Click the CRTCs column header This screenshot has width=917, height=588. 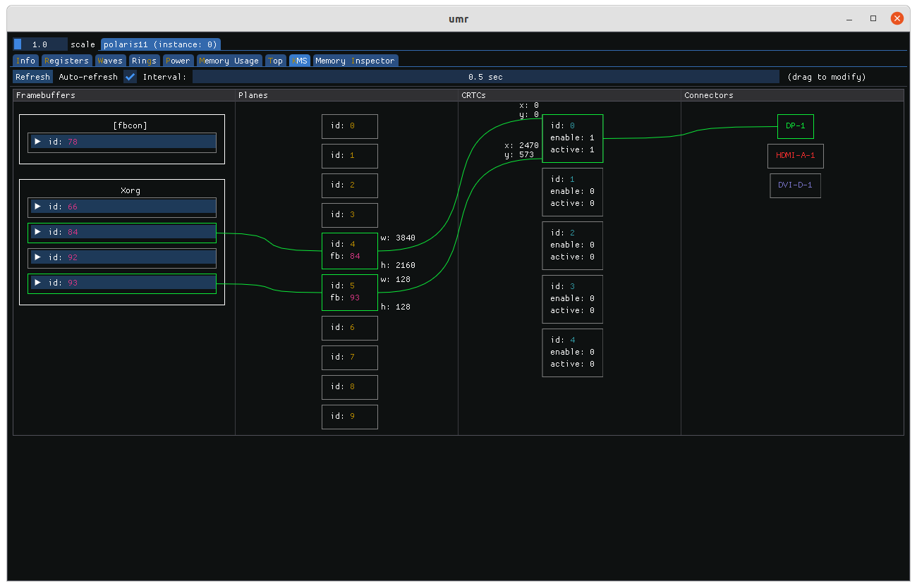(570, 95)
